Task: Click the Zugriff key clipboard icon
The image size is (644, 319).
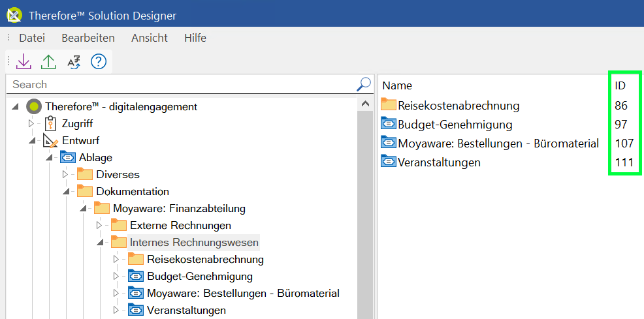Action: [x=50, y=123]
